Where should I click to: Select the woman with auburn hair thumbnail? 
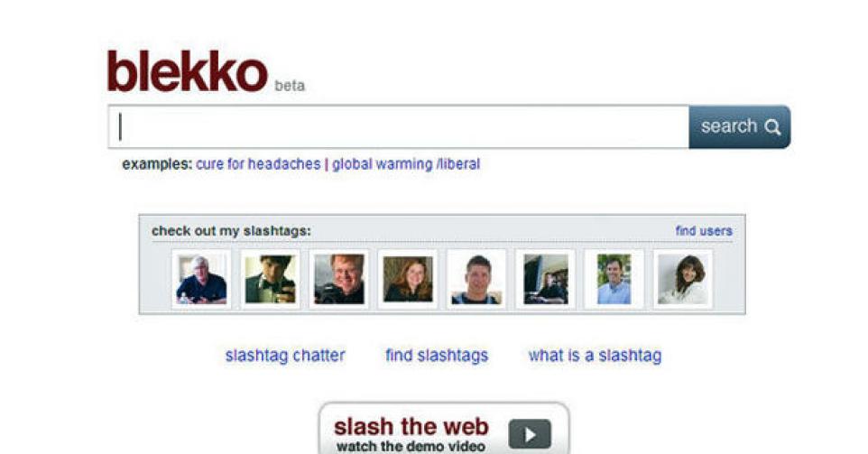pos(408,279)
